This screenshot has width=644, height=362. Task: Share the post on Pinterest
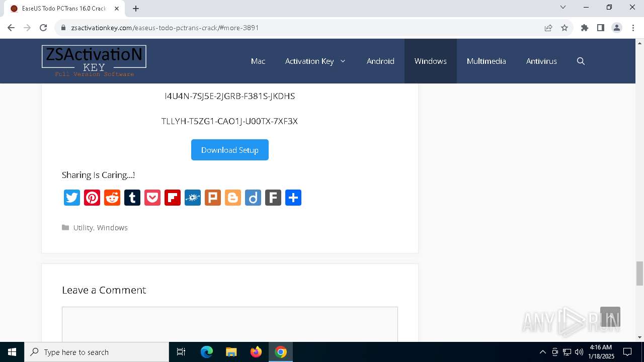tap(92, 198)
